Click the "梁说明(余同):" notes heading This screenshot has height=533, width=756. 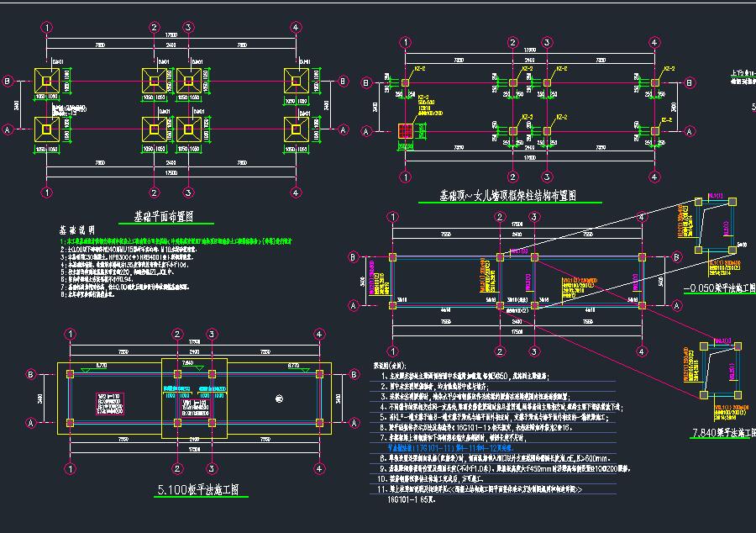pos(390,366)
